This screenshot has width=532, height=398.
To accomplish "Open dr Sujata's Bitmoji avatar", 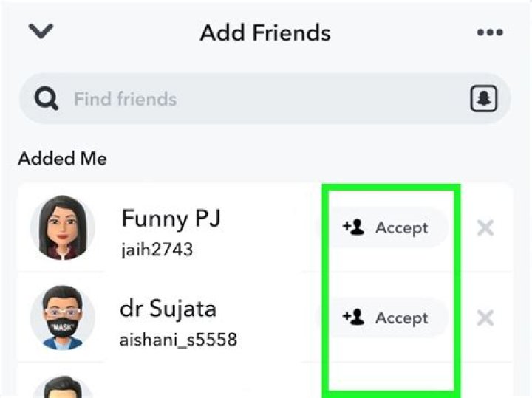I will click(62, 318).
